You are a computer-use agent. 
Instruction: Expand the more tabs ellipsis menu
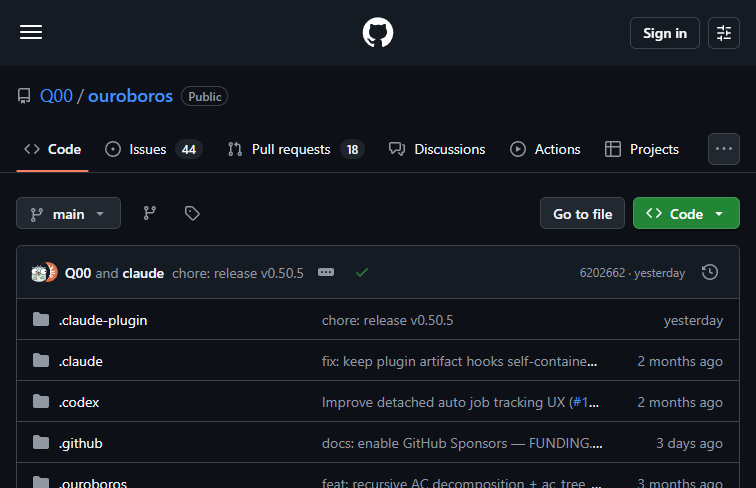[724, 149]
